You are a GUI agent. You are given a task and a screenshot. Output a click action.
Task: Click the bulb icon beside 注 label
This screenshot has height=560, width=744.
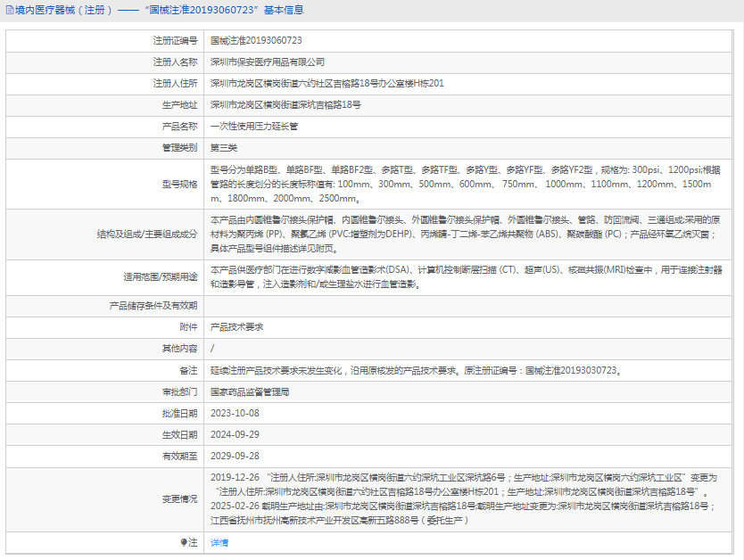[x=184, y=542]
